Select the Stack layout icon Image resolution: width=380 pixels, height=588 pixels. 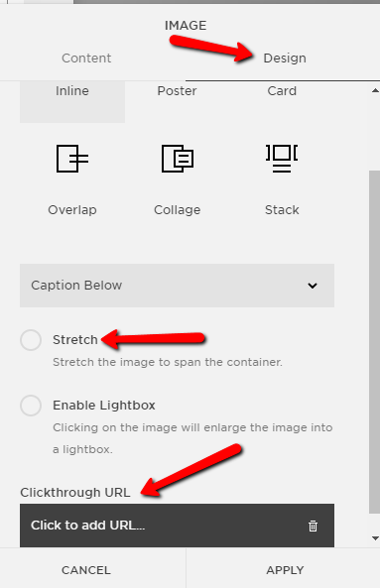(x=282, y=159)
